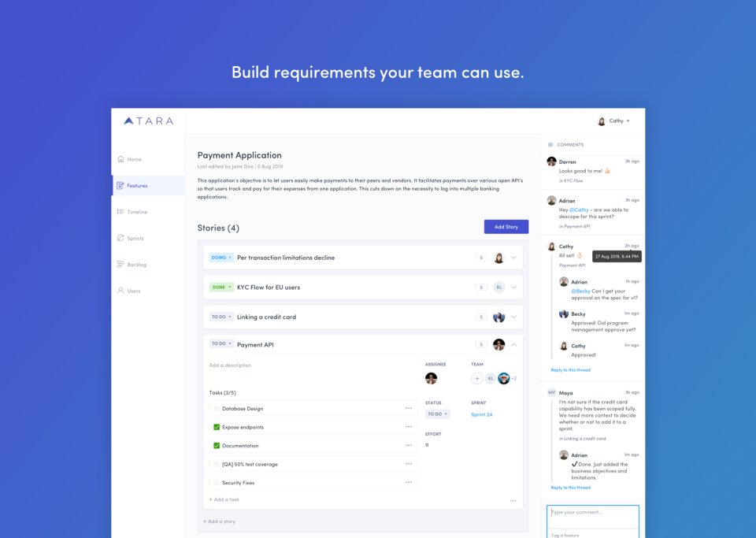
Task: Click the in KYC Flow tag on Darren's comment
Action: pos(571,181)
